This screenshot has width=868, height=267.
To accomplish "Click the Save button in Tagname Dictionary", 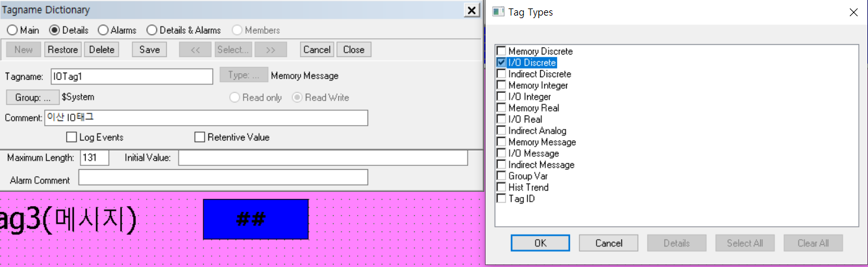I will pyautogui.click(x=149, y=50).
